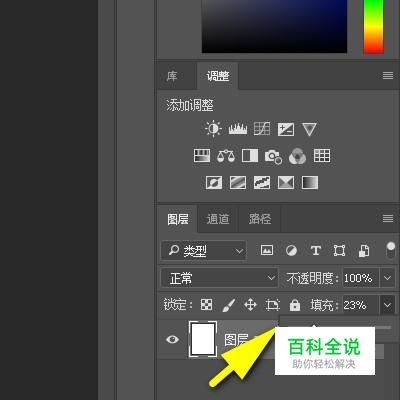Add a Brightness/Contrast adjustment
The width and height of the screenshot is (400, 400).
click(x=213, y=129)
